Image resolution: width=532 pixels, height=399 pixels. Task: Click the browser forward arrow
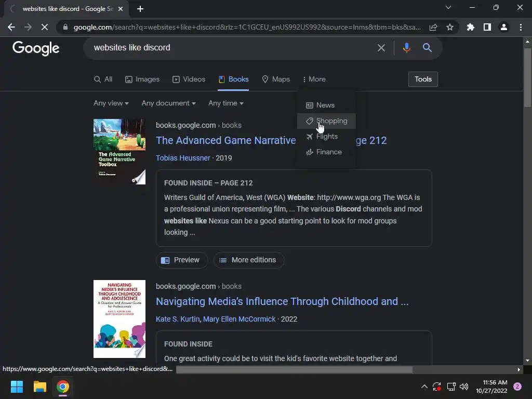click(28, 27)
